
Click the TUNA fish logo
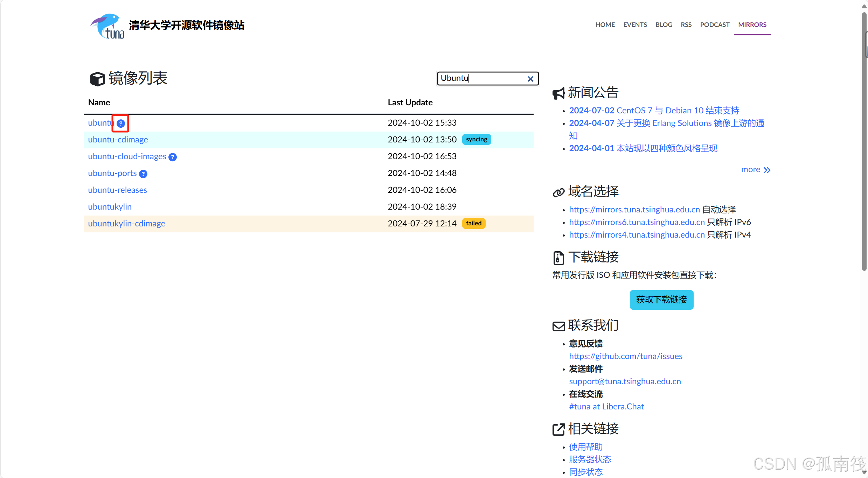tap(107, 26)
